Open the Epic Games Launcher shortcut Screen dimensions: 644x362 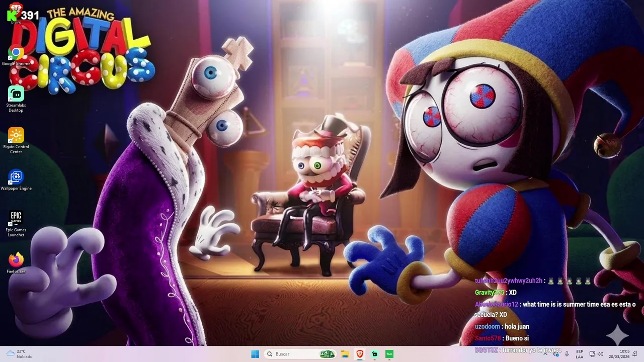click(16, 224)
